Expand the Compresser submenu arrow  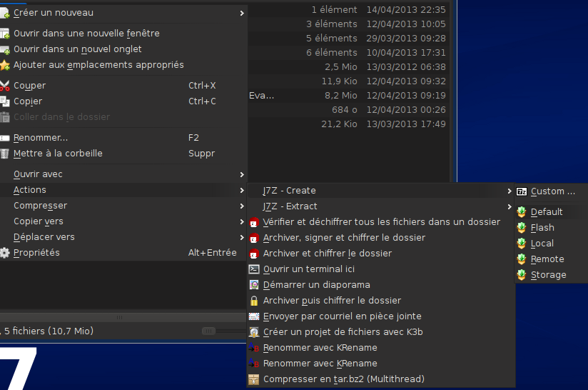coord(242,206)
